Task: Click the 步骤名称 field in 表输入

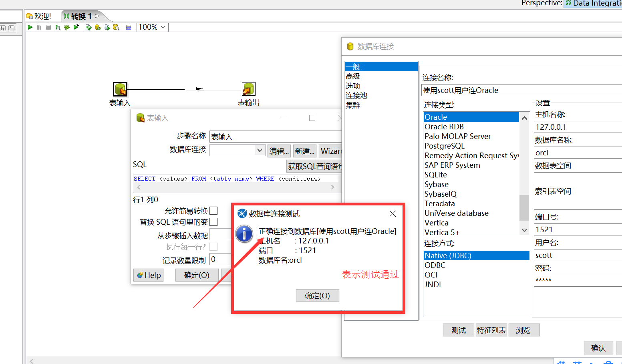Action: [x=276, y=137]
